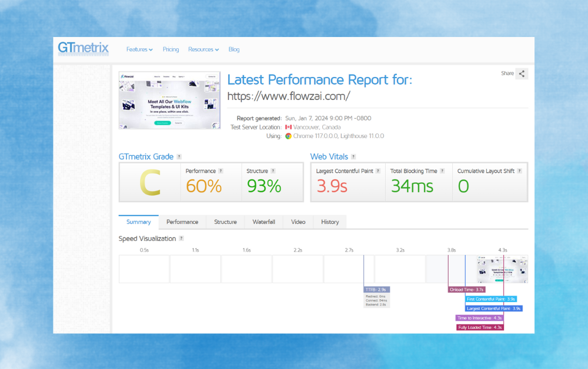
Task: Click the GTmetrix Grade heading
Action: pyautogui.click(x=146, y=157)
